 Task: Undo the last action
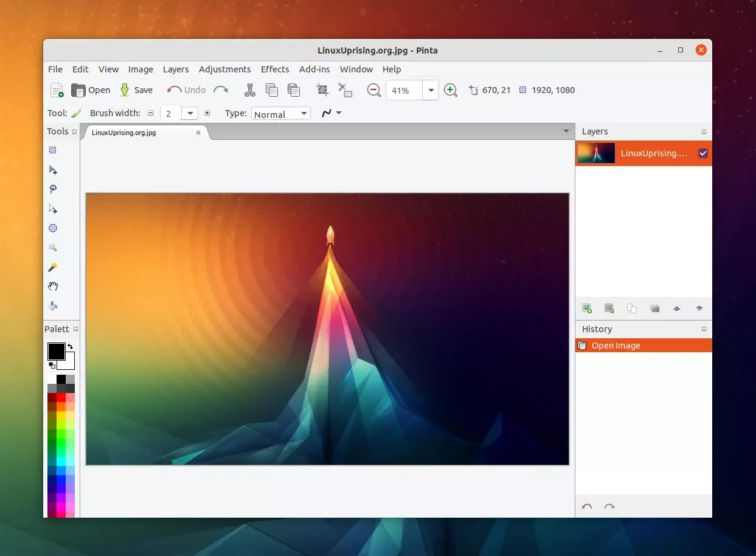[x=186, y=90]
